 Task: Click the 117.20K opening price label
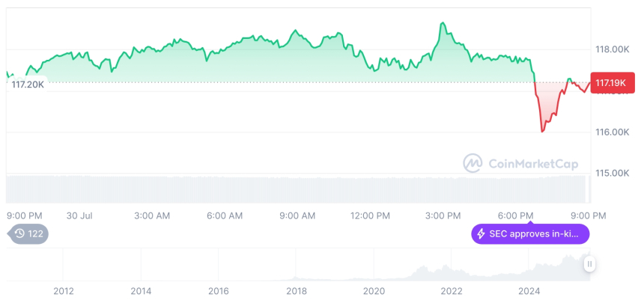(28, 85)
